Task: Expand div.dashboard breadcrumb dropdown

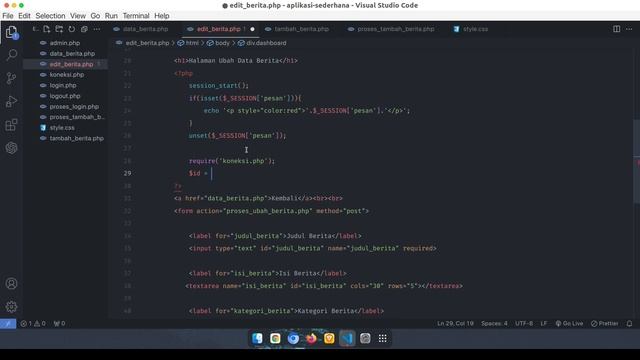Action: click(262, 43)
